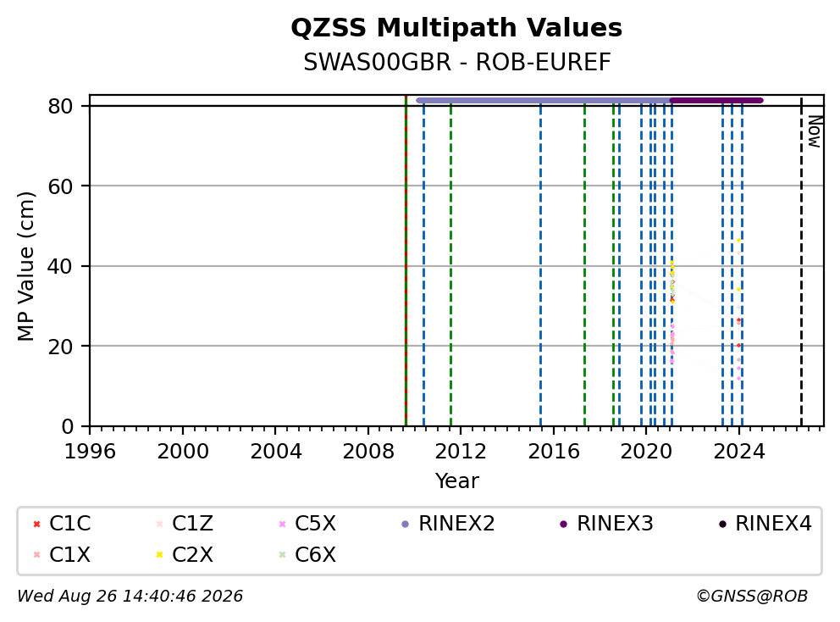Click the C1X legend entry
The image size is (840, 622).
point(62,554)
